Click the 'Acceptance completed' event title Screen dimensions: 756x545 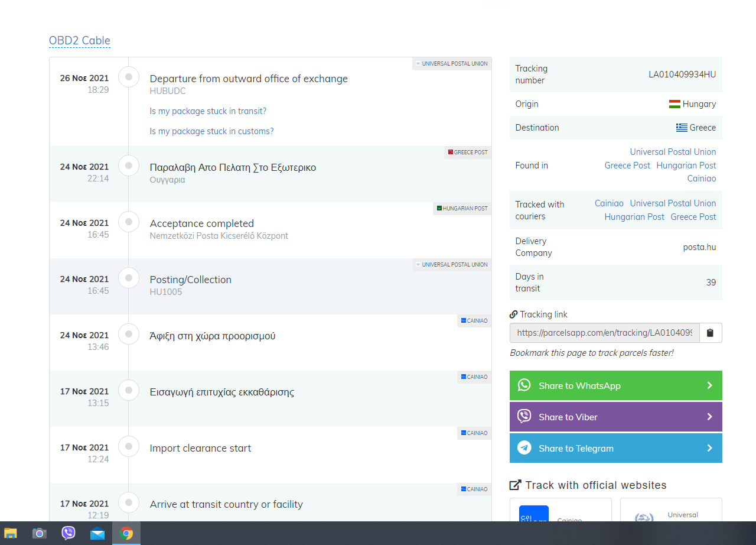click(202, 223)
